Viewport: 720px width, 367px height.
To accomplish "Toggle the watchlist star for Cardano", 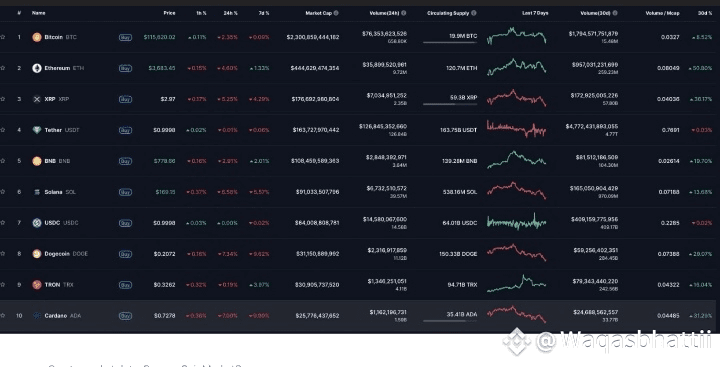I will coord(3,316).
